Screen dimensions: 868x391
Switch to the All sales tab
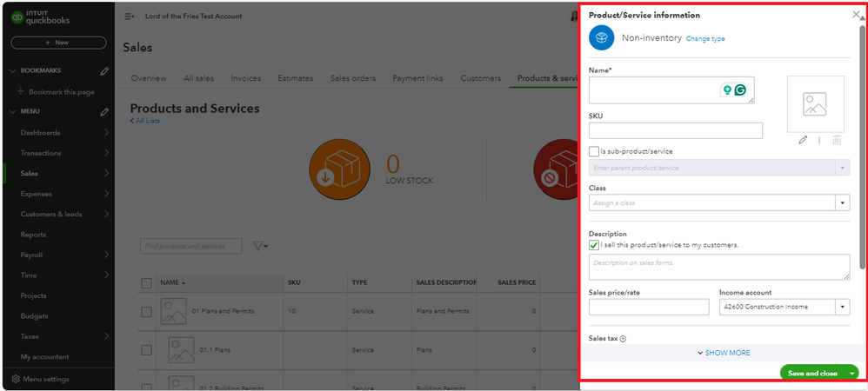coord(198,78)
